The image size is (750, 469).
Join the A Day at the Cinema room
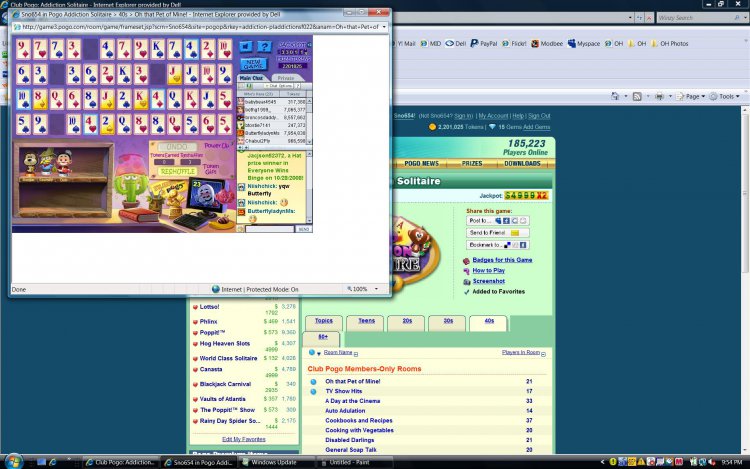coord(353,401)
